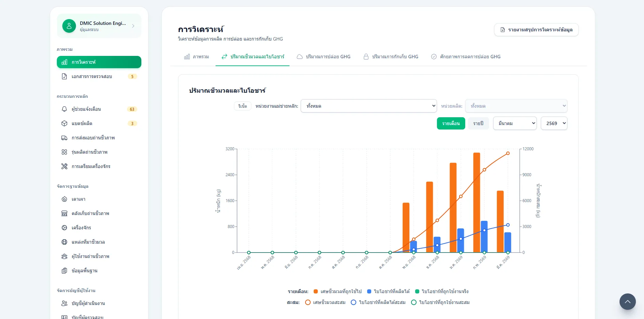This screenshot has width=644, height=319.
Task: Click the swap arrows icon on ปริมาณชีวมวลและไบโอชาร์ tab
Action: 224,57
